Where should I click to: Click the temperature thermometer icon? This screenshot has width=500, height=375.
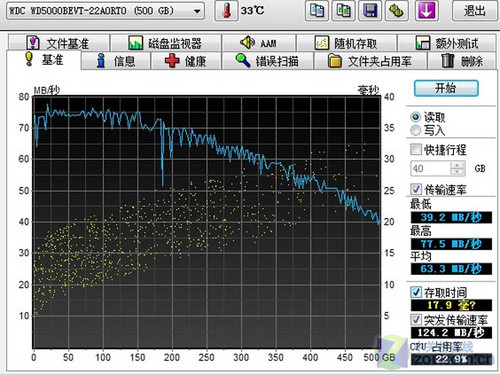tap(226, 11)
